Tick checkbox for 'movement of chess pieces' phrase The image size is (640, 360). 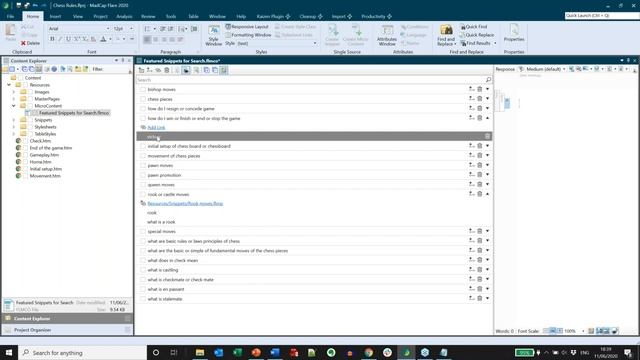pos(142,156)
